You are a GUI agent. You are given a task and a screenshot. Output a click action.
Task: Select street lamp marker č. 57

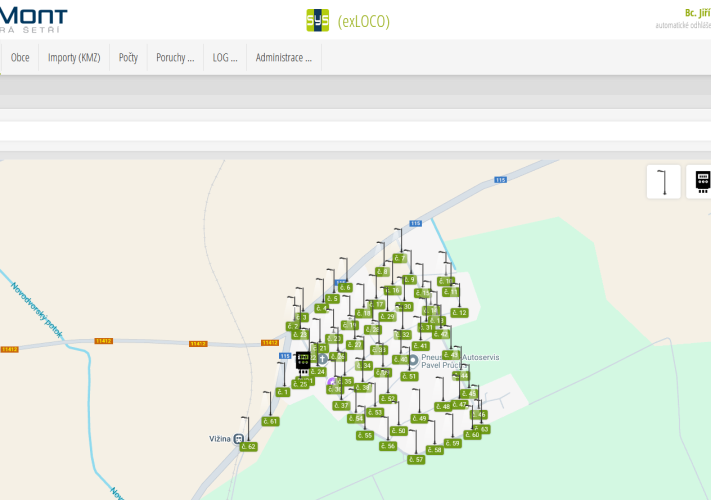pos(416,459)
